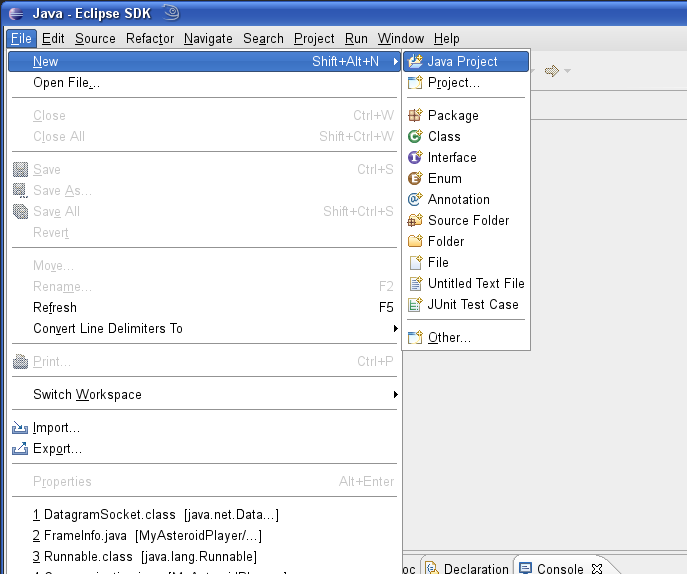
Task: Open the Run menu
Action: point(356,39)
